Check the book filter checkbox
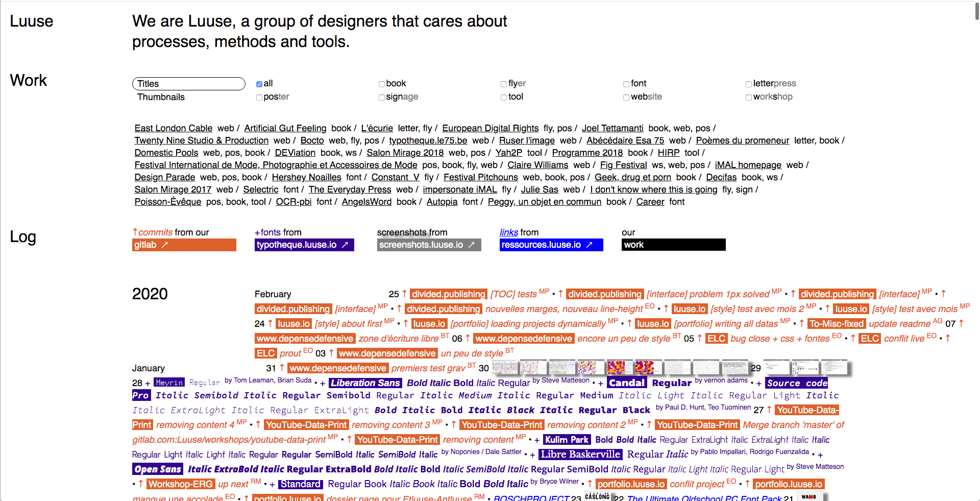Image resolution: width=980 pixels, height=501 pixels. pyautogui.click(x=382, y=84)
